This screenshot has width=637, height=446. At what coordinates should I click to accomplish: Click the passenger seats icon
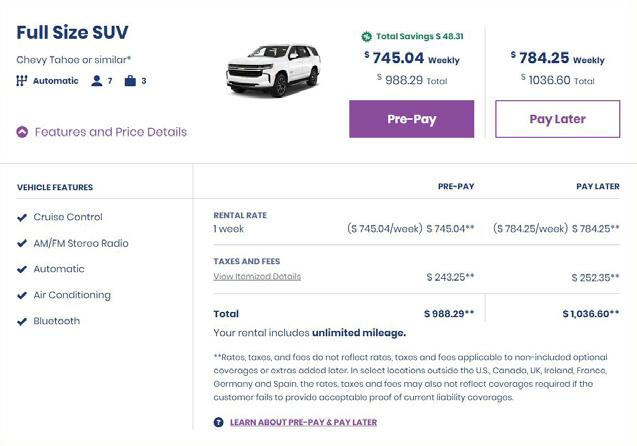[x=96, y=81]
